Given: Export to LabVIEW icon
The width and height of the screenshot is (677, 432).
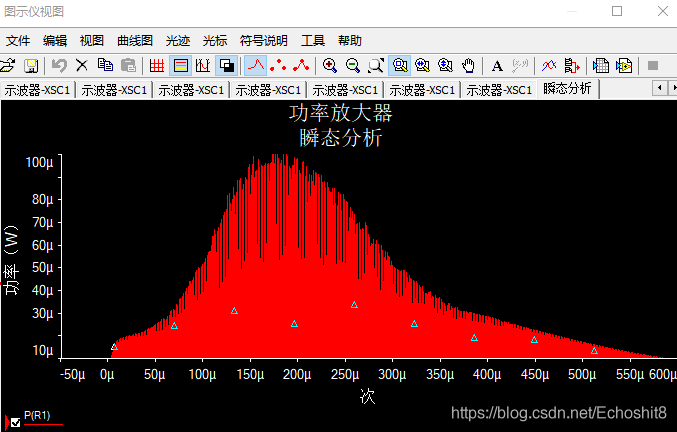Looking at the screenshot, I should tap(624, 66).
